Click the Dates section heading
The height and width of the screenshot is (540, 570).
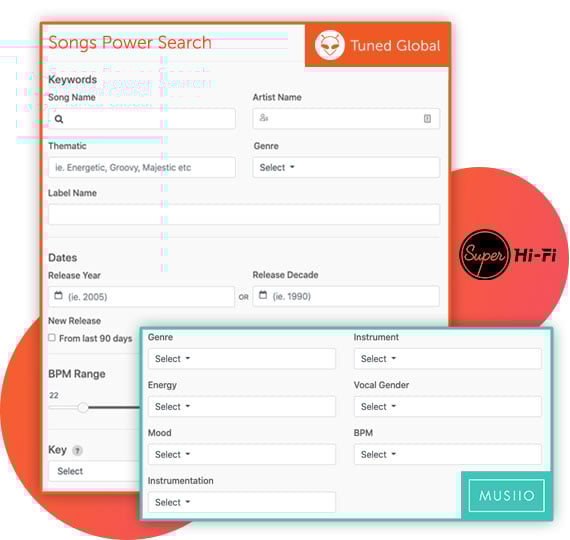(x=63, y=257)
